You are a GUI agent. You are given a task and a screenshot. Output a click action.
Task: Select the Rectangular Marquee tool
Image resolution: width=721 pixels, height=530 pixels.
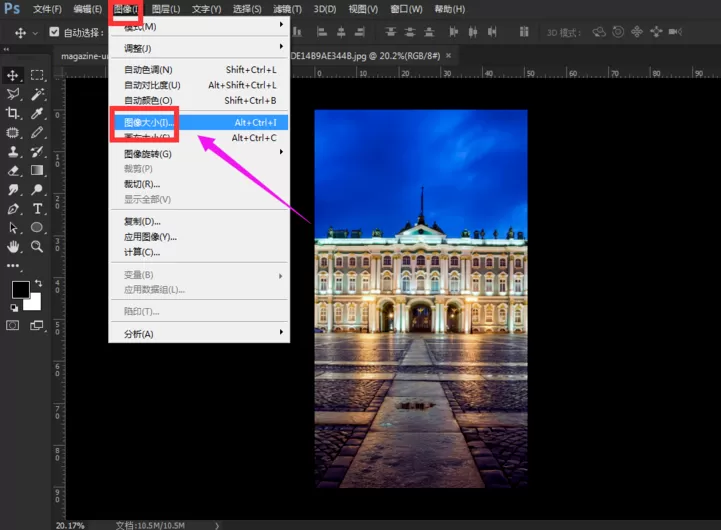point(37,75)
